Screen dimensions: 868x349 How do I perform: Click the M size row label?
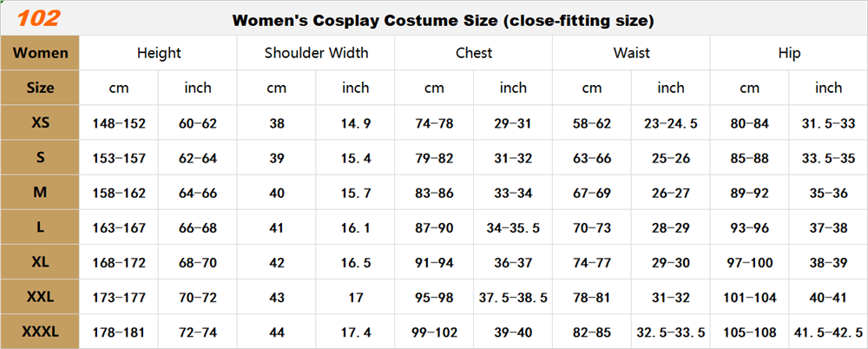click(40, 193)
